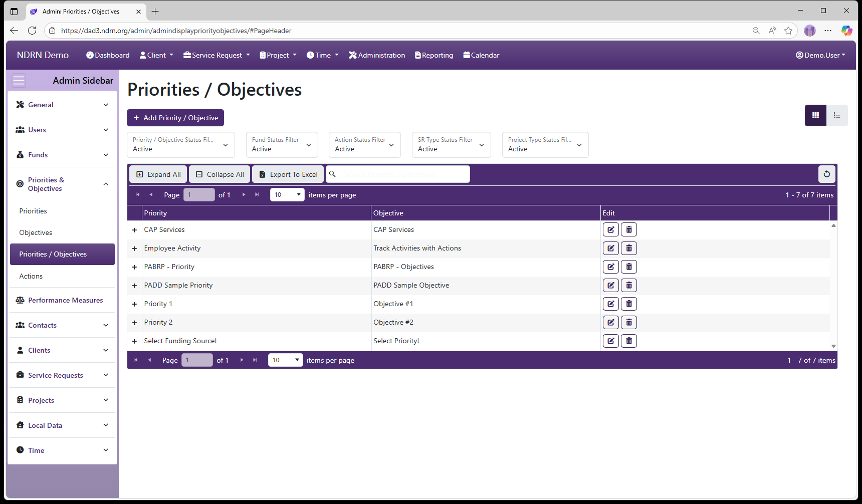Edit the Priority 1 row
Viewport: 862px width, 504px height.
point(610,304)
